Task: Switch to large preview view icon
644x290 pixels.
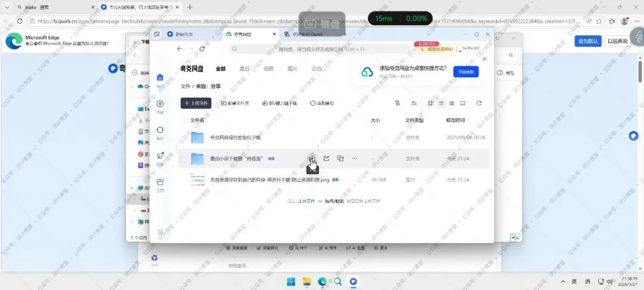Action: (463, 103)
